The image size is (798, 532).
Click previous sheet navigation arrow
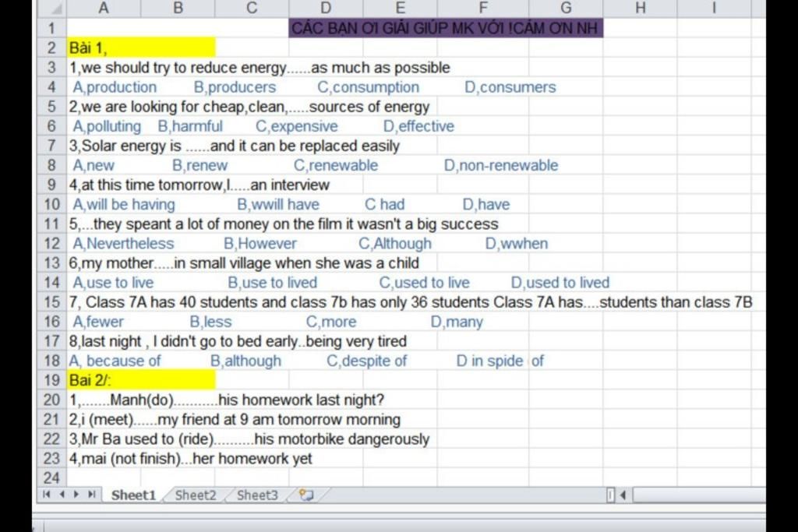[x=62, y=495]
